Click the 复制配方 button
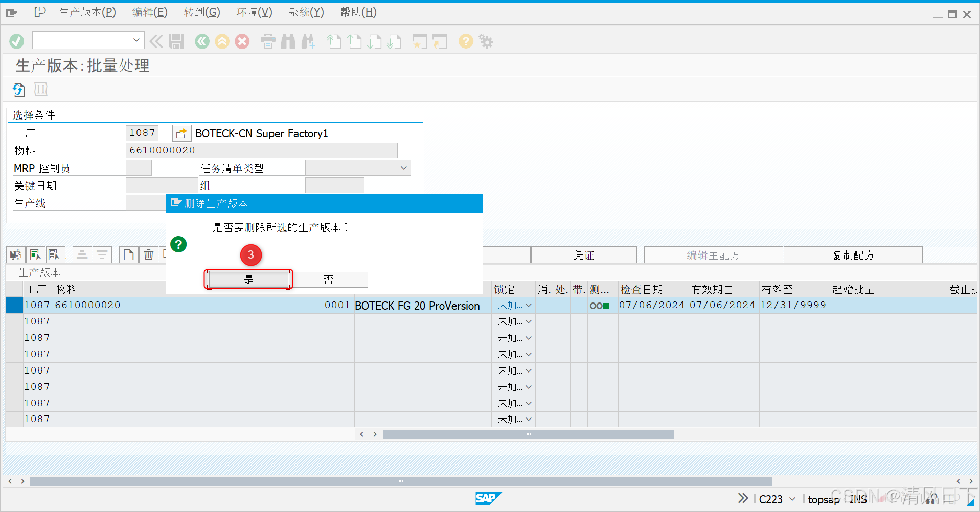 click(x=853, y=255)
